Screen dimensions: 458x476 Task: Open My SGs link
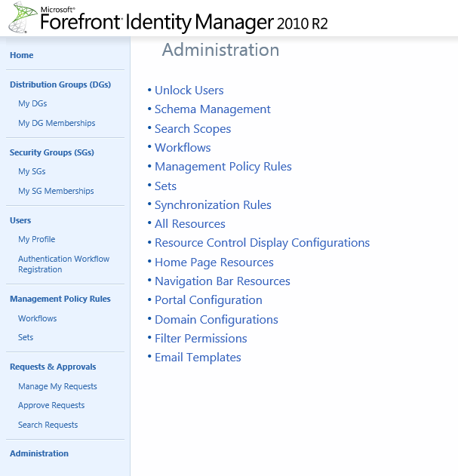(x=32, y=171)
